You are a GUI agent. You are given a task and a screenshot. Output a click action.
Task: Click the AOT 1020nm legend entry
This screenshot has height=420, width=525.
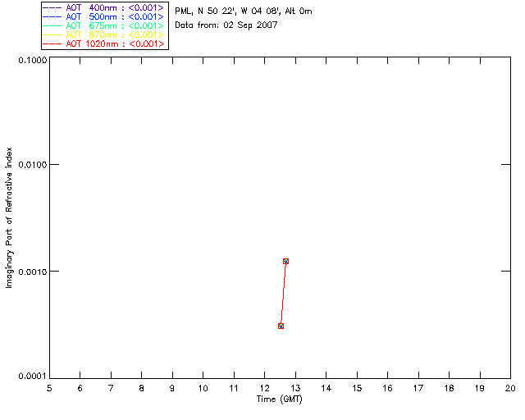click(x=103, y=43)
